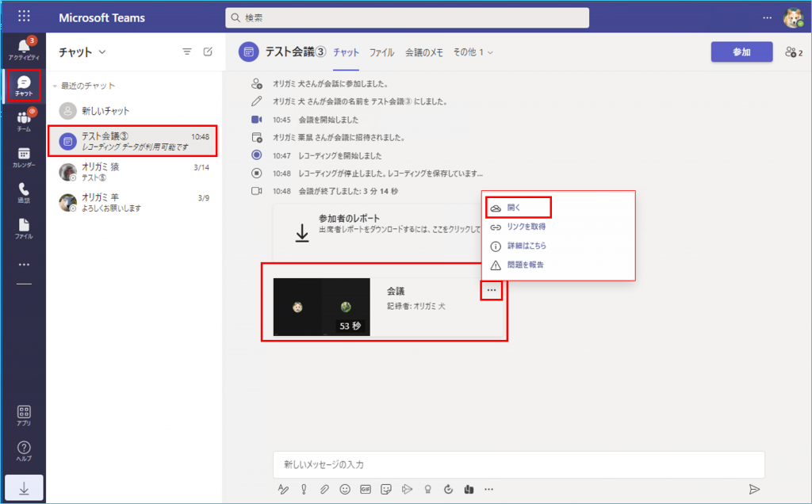Open the emoji picker smiley icon
Viewport: 812px width, 504px height.
pos(345,489)
